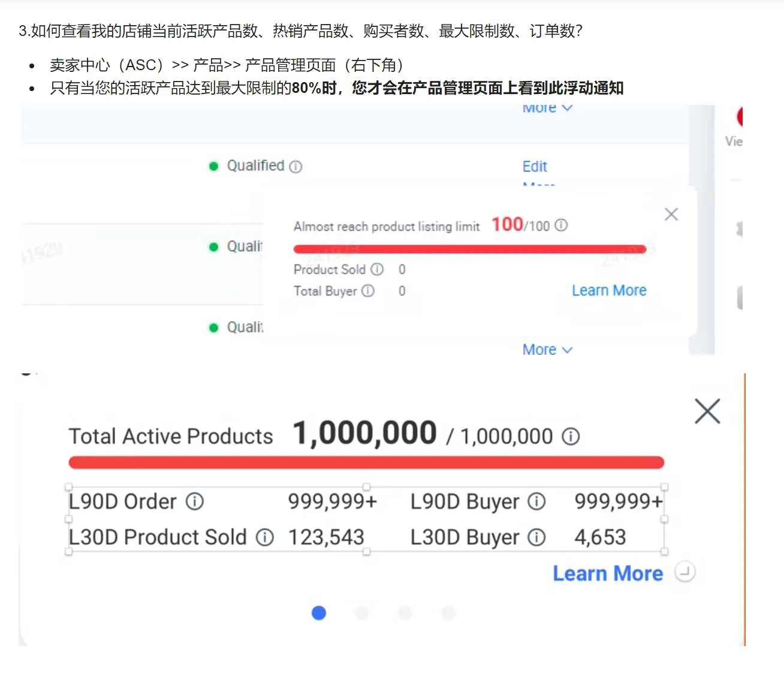The width and height of the screenshot is (784, 682).
Task: Dismiss the Almost reach product listing limit notice
Action: [671, 214]
